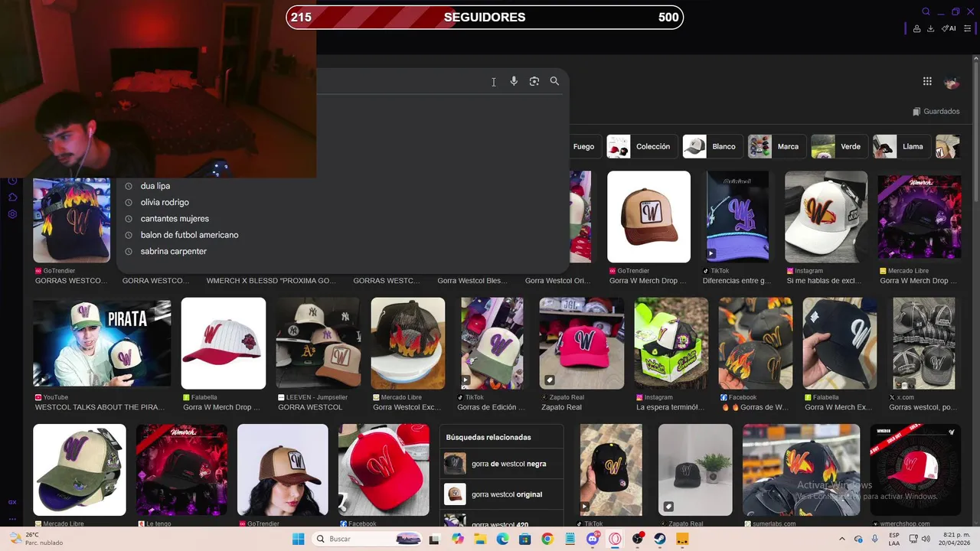Image resolution: width=980 pixels, height=551 pixels.
Task: Click the Windows taskbar Buscar search box
Action: (x=367, y=540)
